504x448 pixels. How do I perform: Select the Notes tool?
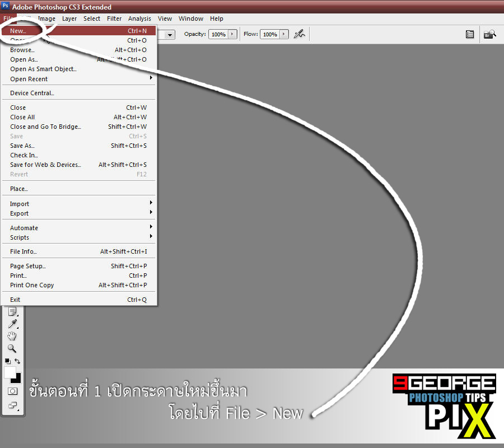pos(12,311)
